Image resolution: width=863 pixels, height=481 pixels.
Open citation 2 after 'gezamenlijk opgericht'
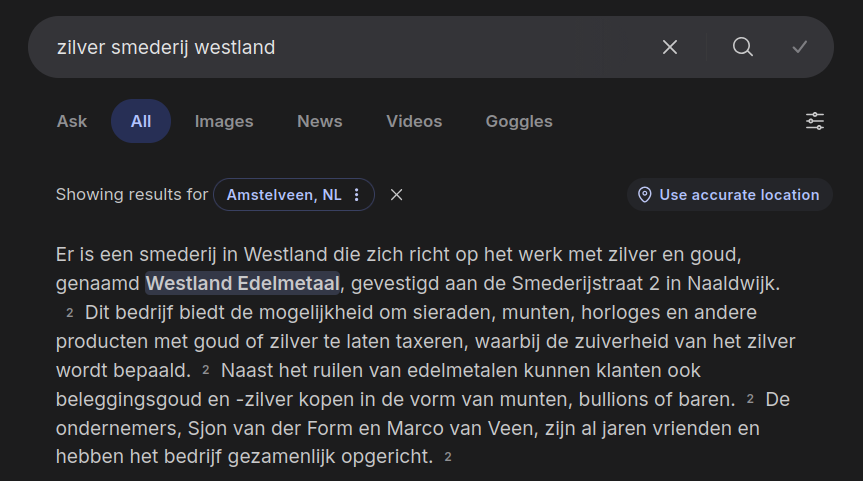448,457
